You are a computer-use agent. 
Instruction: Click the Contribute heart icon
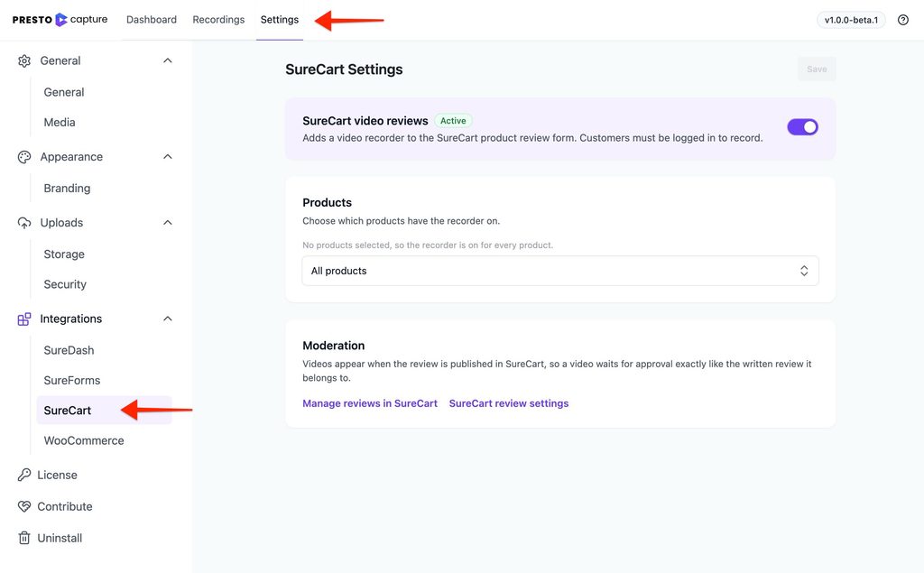(x=24, y=506)
